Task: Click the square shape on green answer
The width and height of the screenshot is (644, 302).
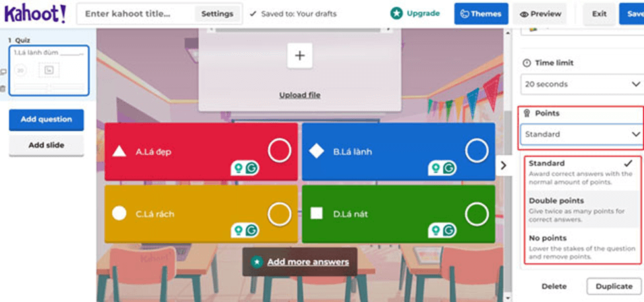Action: pos(316,213)
